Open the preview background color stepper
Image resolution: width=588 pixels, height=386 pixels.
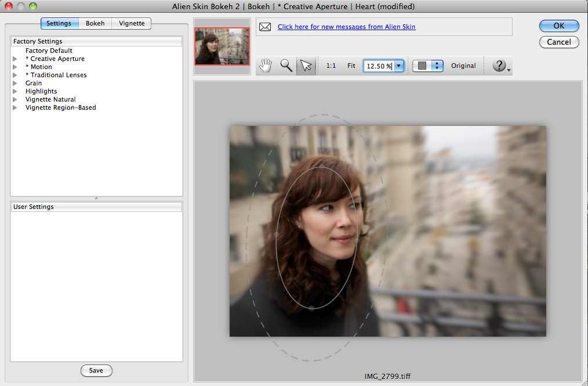pos(438,66)
